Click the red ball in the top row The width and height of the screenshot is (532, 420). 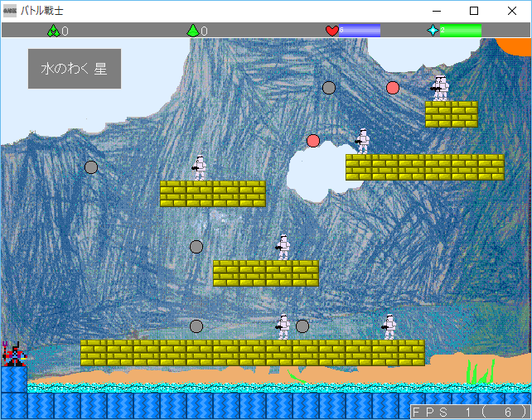tap(393, 88)
